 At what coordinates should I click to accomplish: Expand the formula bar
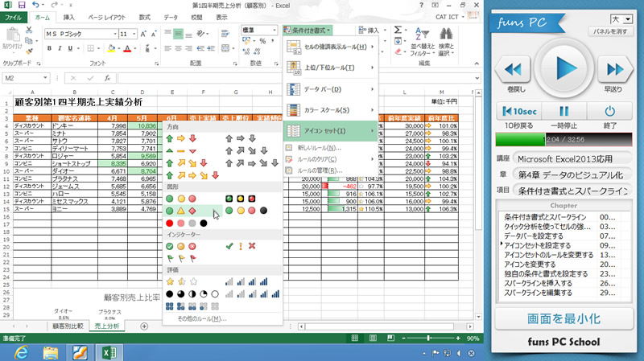(477, 78)
